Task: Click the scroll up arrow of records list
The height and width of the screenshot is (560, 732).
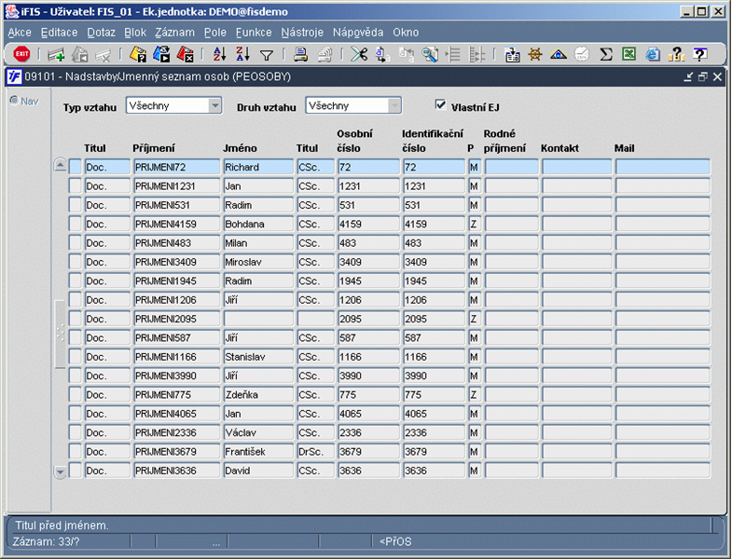Action: click(61, 165)
